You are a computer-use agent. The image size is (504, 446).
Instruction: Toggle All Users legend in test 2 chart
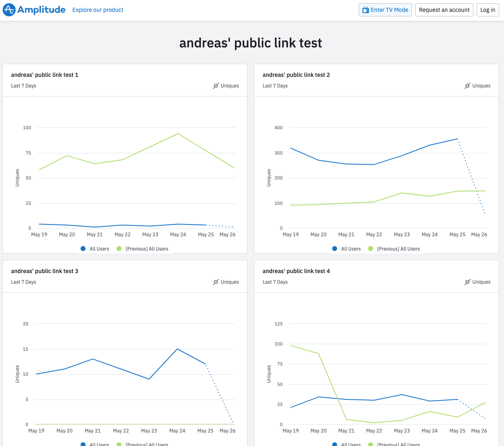(347, 249)
